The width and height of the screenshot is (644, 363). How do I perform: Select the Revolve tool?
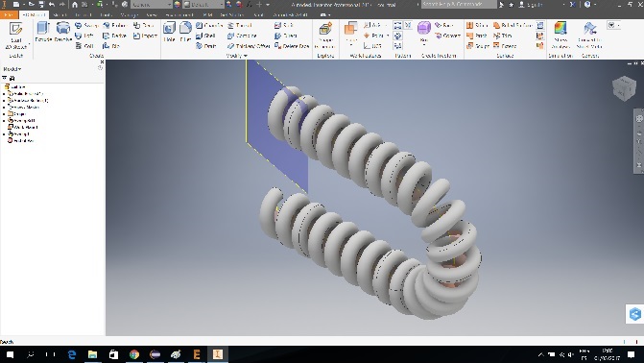(x=63, y=32)
